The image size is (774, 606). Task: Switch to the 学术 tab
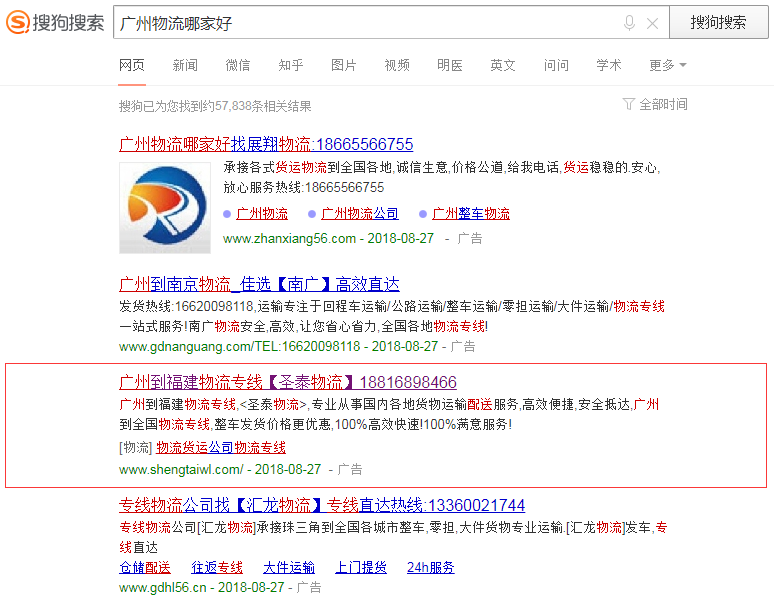tap(609, 65)
